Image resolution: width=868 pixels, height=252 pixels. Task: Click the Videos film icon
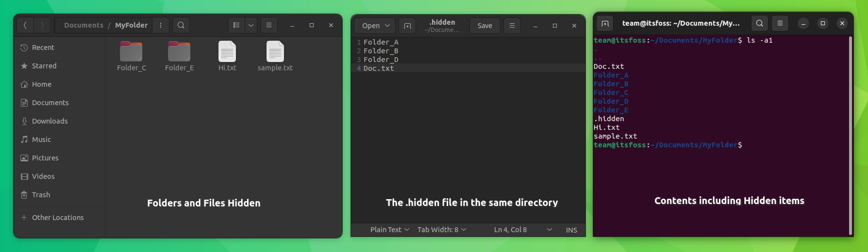tap(24, 176)
